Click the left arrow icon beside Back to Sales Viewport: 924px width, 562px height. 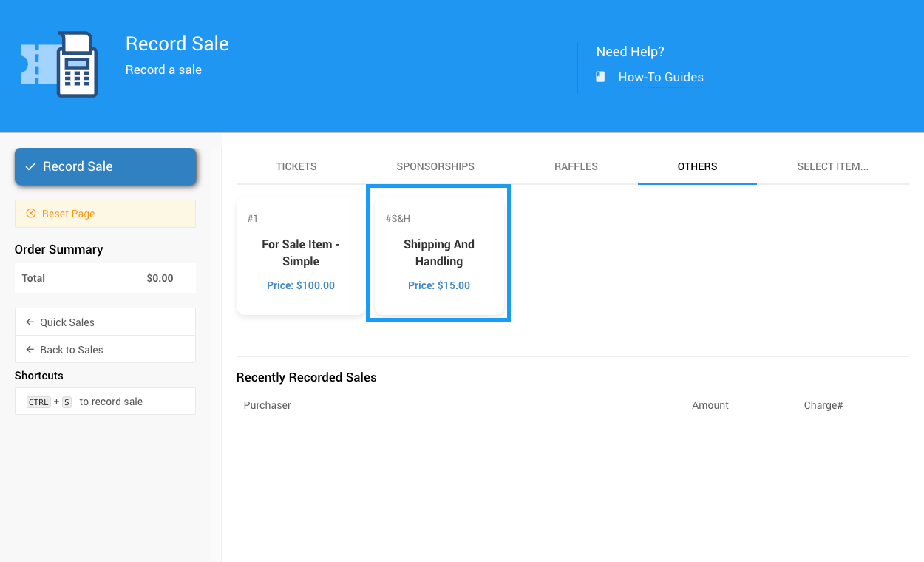pos(30,350)
